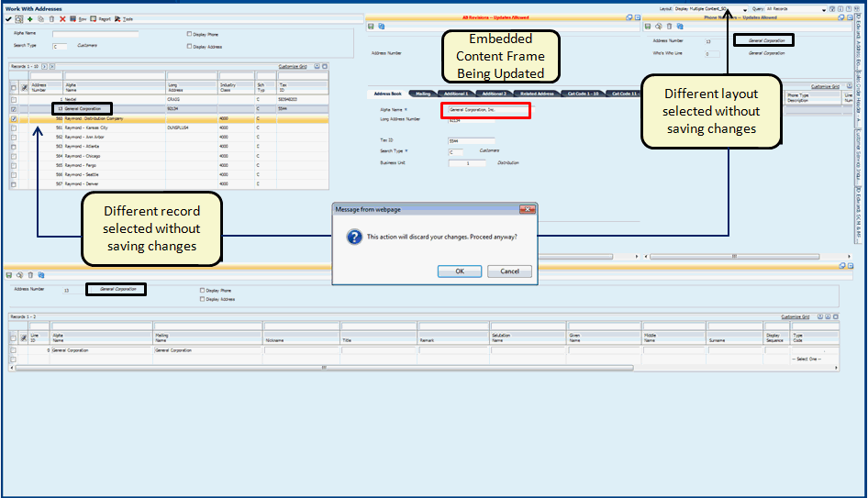Click Customize Grid link in address grid
This screenshot has height=498, width=868.
coord(293,66)
